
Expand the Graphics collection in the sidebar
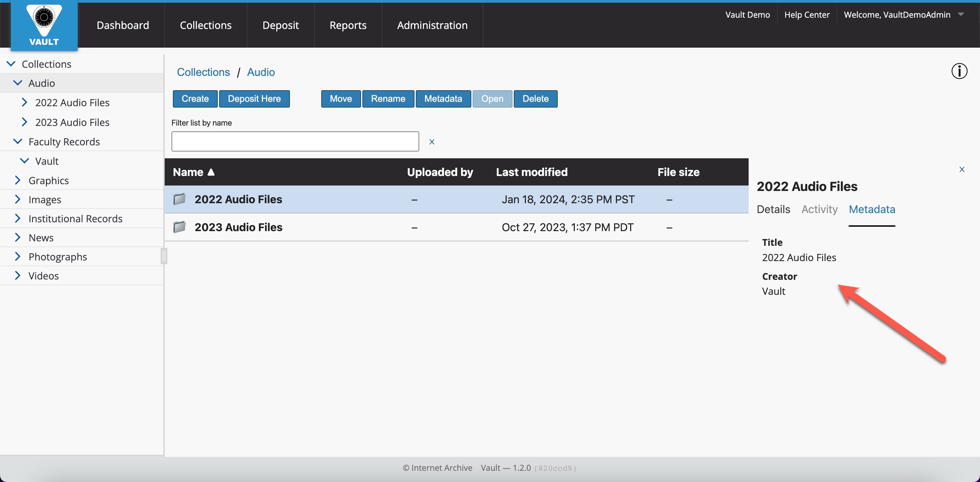click(x=17, y=180)
